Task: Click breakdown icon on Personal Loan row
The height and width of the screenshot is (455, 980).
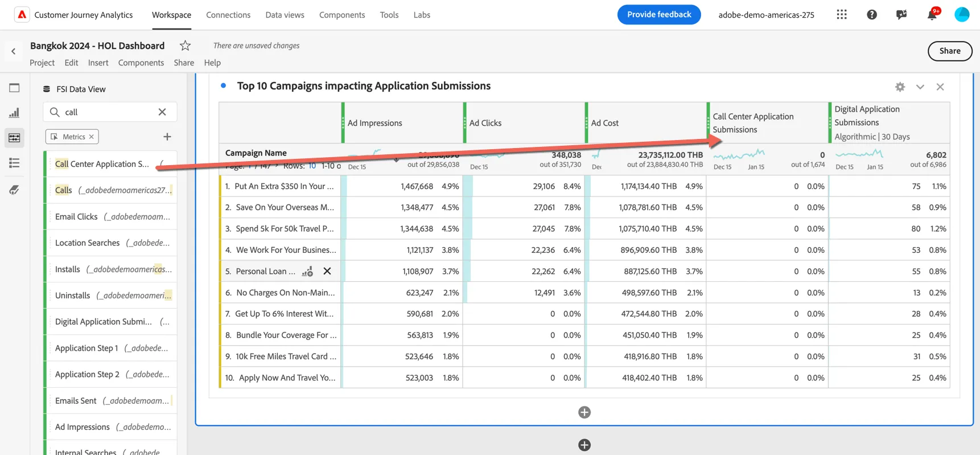Action: tap(308, 272)
